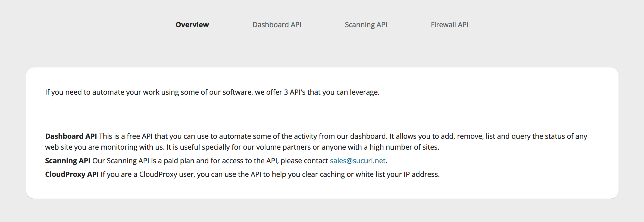Click the bold 'Dashboard API' heading text
This screenshot has height=222, width=644.
coord(71,136)
